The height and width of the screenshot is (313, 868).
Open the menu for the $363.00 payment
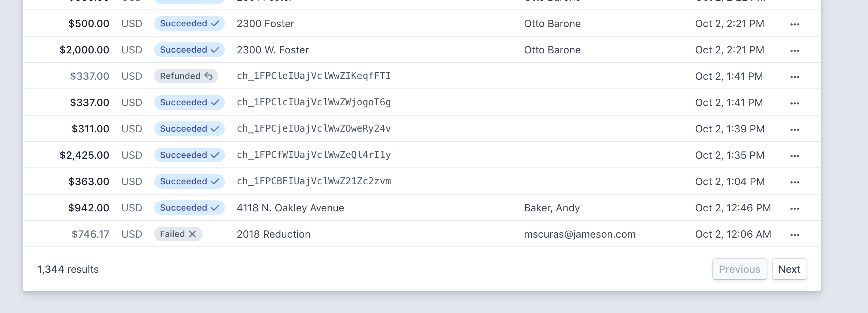click(795, 182)
